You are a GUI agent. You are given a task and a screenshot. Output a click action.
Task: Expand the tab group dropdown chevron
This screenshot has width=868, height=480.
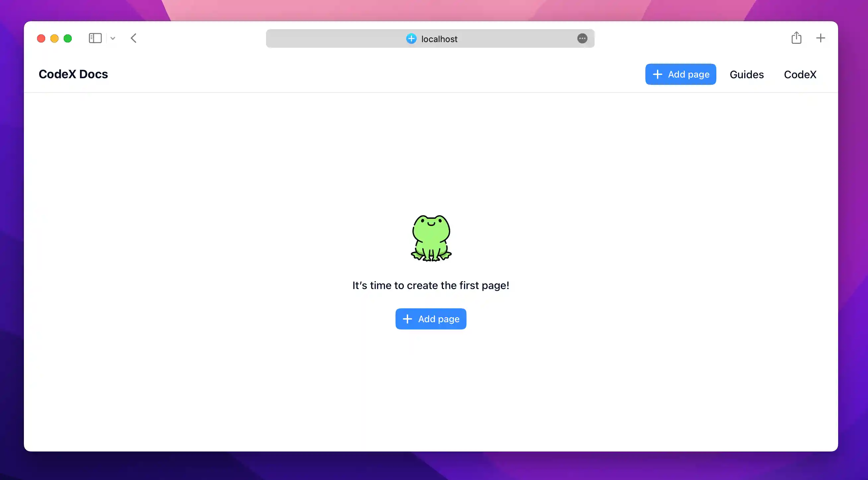113,38
